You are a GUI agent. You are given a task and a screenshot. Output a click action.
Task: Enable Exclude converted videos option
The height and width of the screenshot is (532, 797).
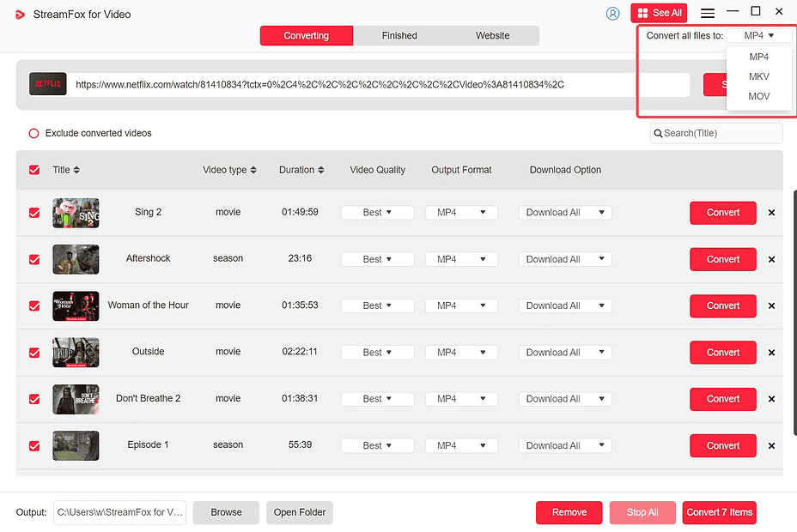pos(34,134)
